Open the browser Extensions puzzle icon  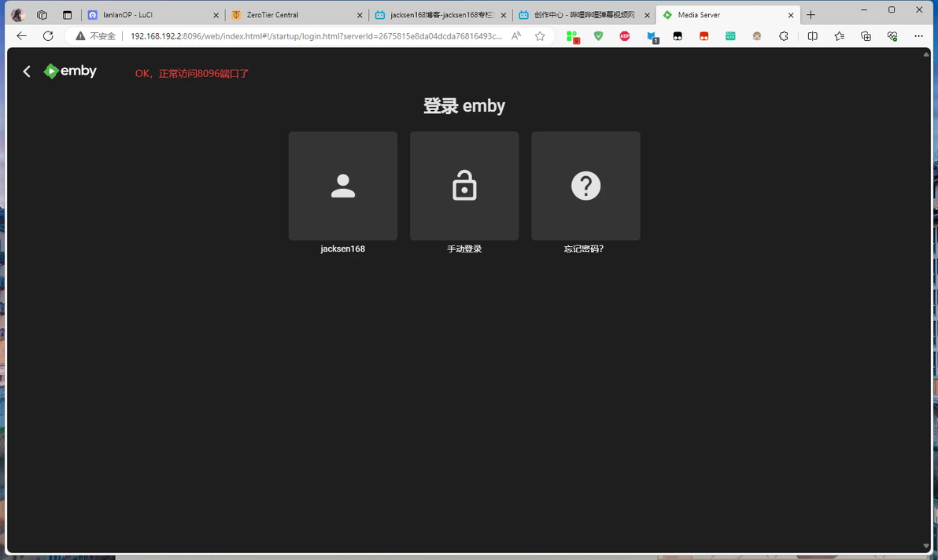[784, 36]
